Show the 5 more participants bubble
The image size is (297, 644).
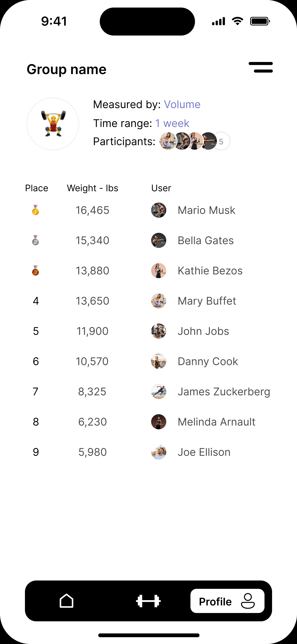(221, 141)
